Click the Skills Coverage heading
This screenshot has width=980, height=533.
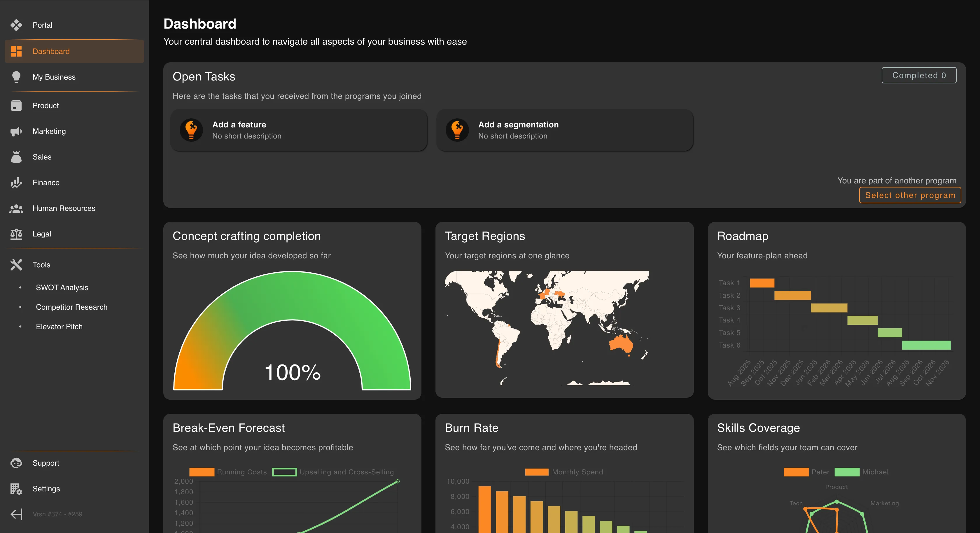pyautogui.click(x=758, y=428)
